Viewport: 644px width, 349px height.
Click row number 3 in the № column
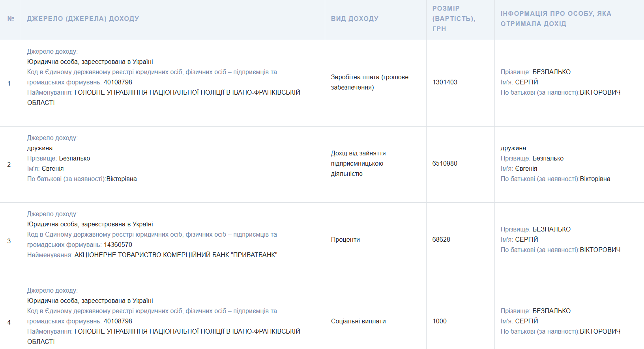click(9, 241)
